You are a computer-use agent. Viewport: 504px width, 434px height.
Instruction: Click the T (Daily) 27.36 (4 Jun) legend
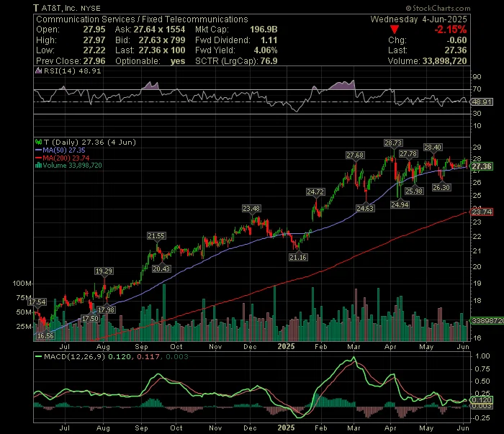[x=90, y=142]
